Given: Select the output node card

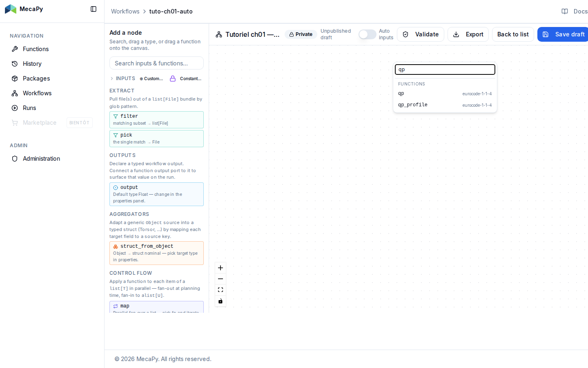Looking at the screenshot, I should [156, 194].
